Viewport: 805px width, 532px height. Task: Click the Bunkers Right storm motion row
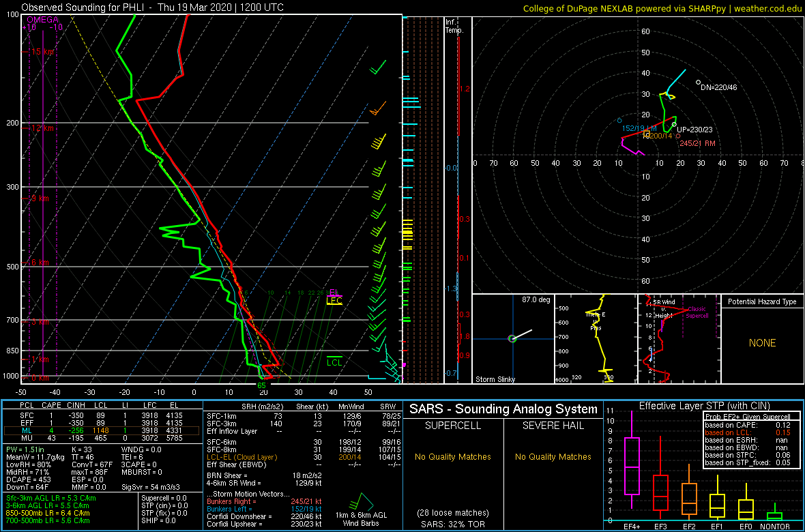(x=263, y=501)
